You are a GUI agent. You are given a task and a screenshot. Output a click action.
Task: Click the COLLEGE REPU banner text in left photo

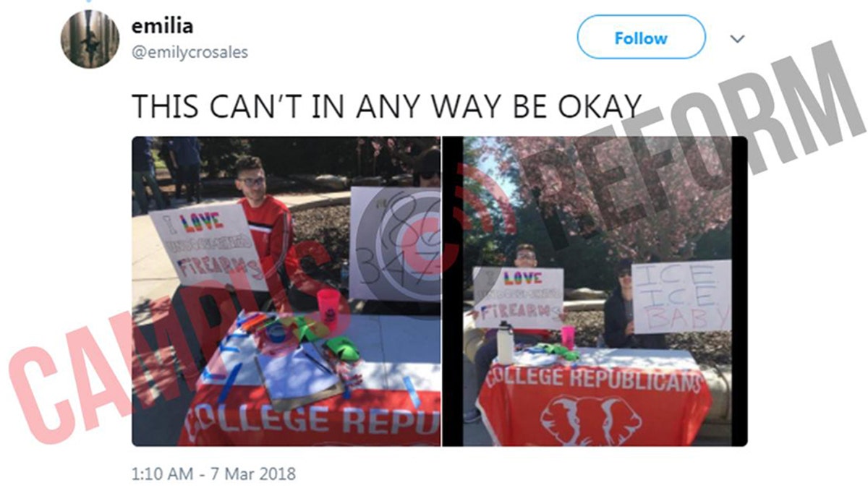(x=311, y=419)
